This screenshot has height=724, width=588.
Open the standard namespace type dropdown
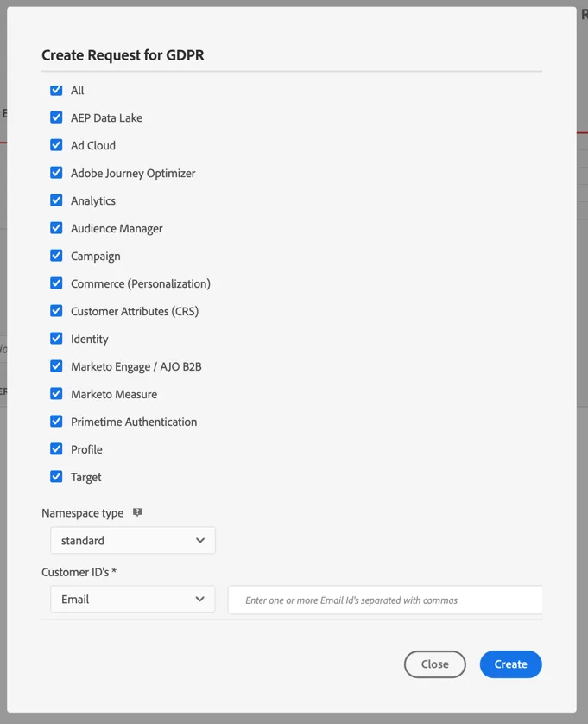[x=133, y=540]
